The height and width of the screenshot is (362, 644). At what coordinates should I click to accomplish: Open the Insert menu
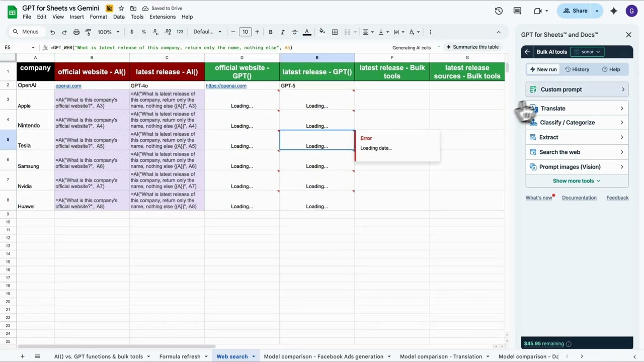[77, 17]
